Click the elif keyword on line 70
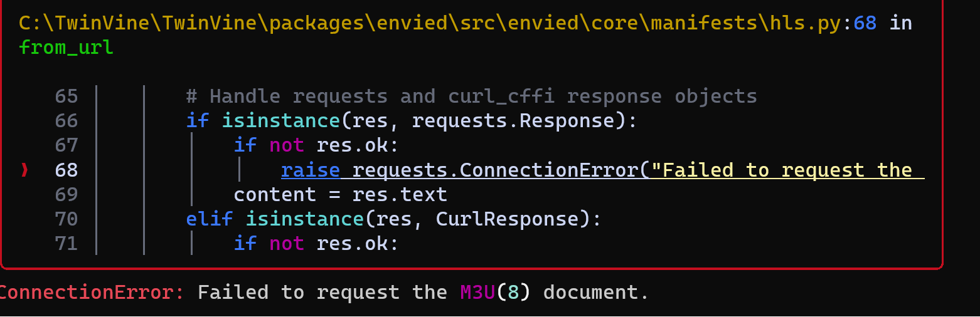 [x=210, y=219]
